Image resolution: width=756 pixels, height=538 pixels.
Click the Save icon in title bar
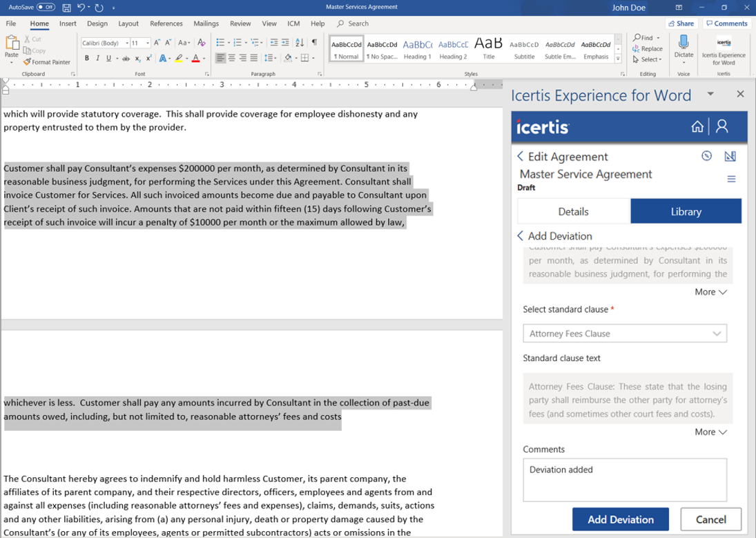click(x=67, y=8)
